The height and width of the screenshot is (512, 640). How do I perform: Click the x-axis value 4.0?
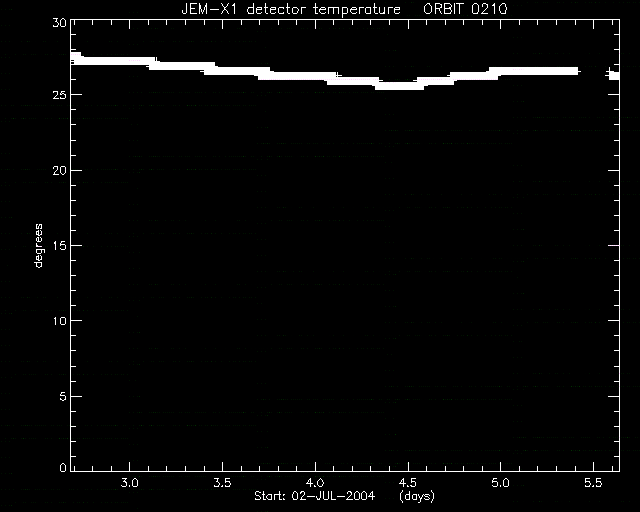(315, 483)
